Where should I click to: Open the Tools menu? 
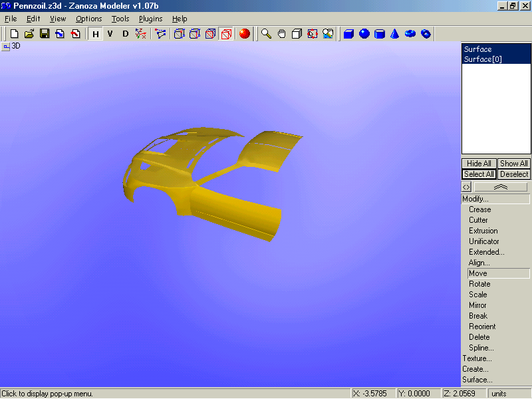[120, 19]
